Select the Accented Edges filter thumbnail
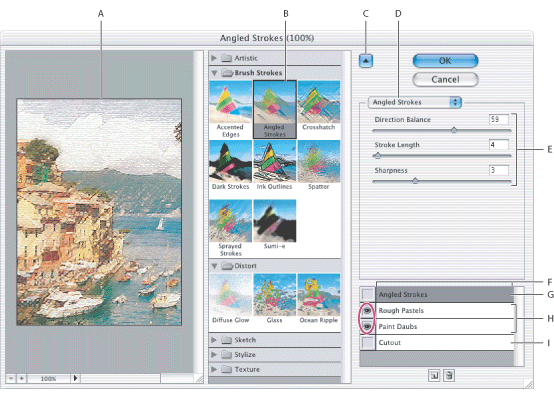Viewport: 554px width, 397px height. click(x=230, y=102)
